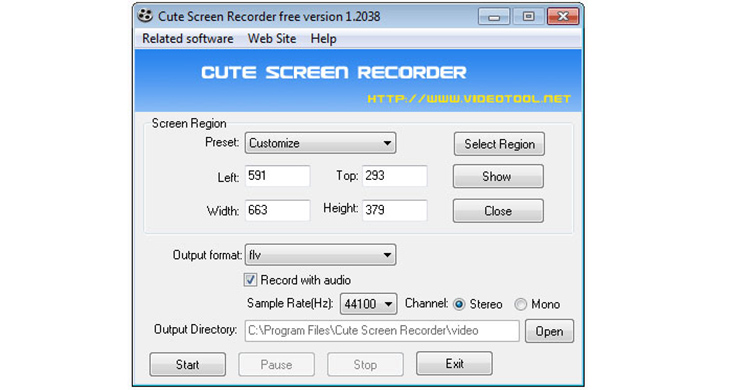Open the Help menu
This screenshot has width=730, height=390.
[323, 39]
